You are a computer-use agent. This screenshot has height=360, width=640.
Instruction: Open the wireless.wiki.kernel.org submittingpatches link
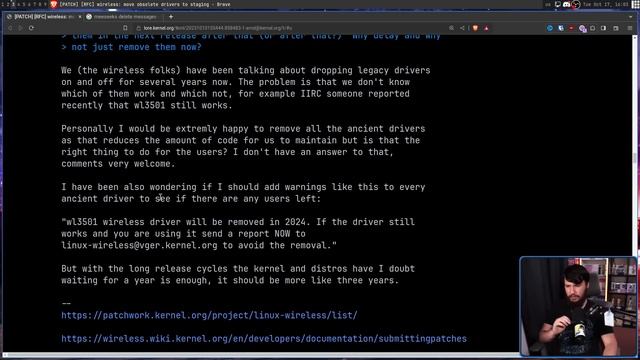264,339
